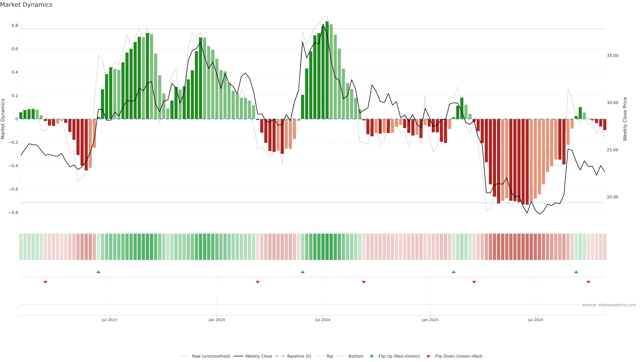Click the Jul 2024 x-axis label
This screenshot has width=644, height=362.
click(x=323, y=320)
